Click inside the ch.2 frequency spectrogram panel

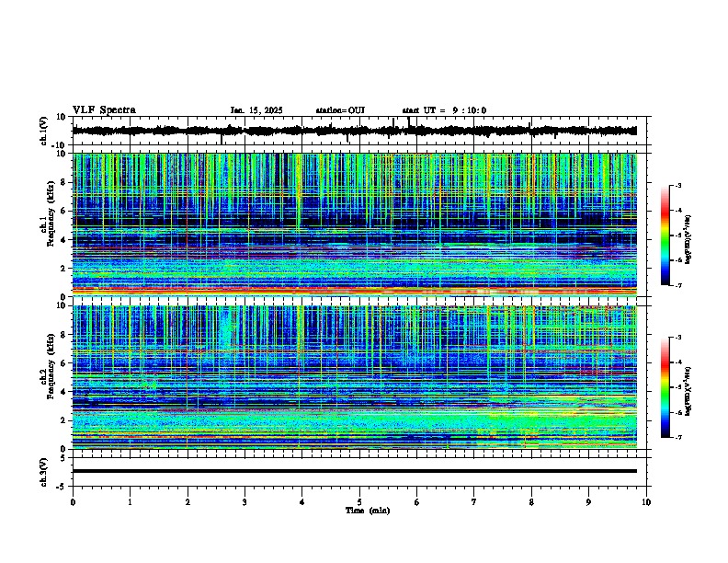pos(354,377)
